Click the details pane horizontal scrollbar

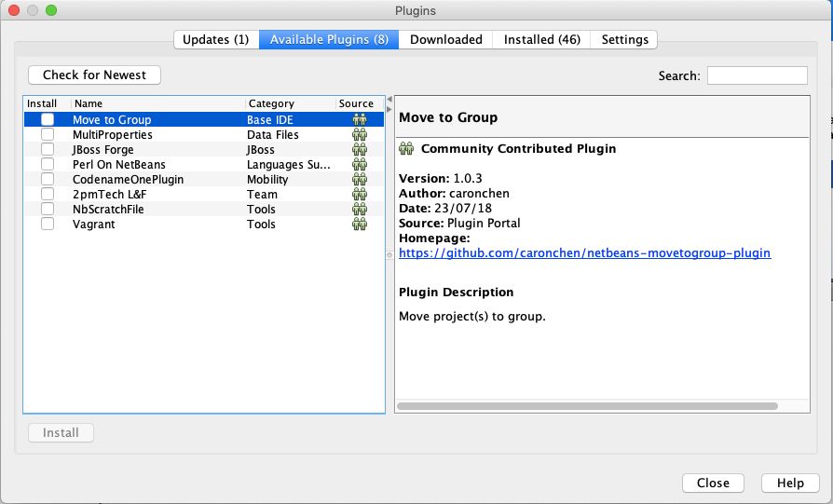pos(587,406)
